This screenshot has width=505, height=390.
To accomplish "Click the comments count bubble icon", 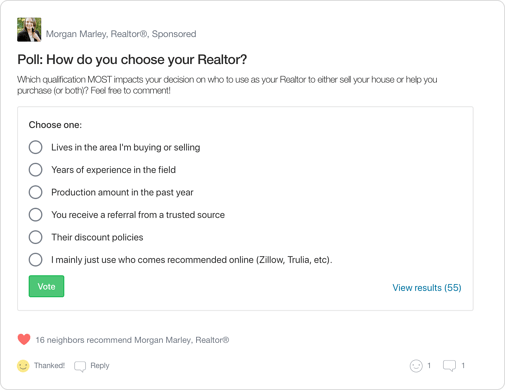I will point(449,366).
